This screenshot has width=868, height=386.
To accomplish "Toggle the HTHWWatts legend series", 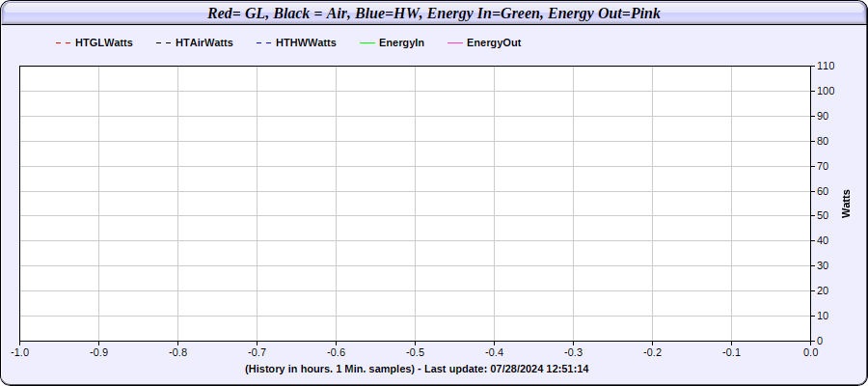I will (x=296, y=42).
